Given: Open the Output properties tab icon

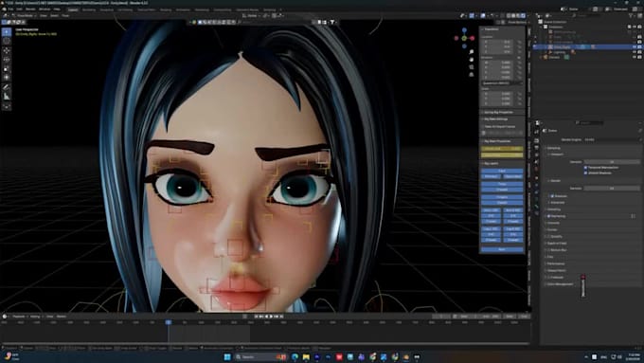Looking at the screenshot, I should (x=537, y=148).
